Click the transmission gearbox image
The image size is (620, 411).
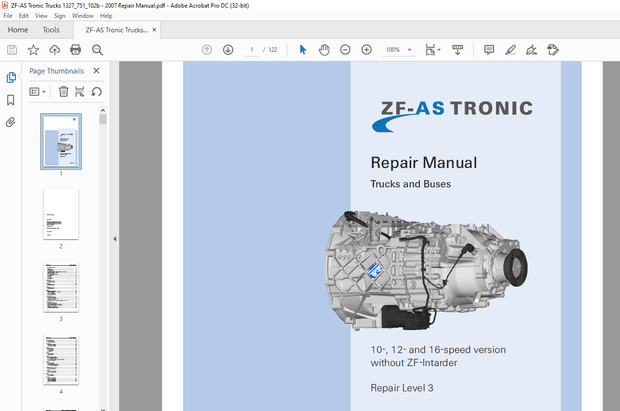click(426, 270)
